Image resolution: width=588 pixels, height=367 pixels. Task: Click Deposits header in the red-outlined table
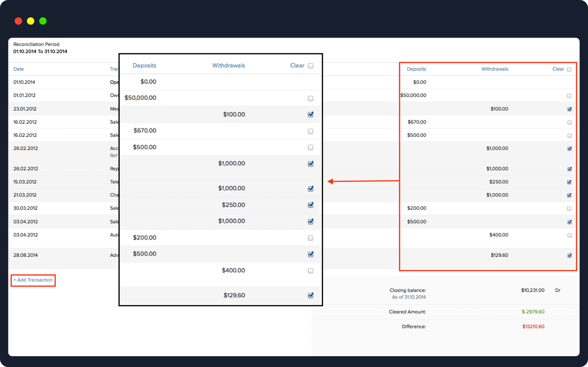416,69
